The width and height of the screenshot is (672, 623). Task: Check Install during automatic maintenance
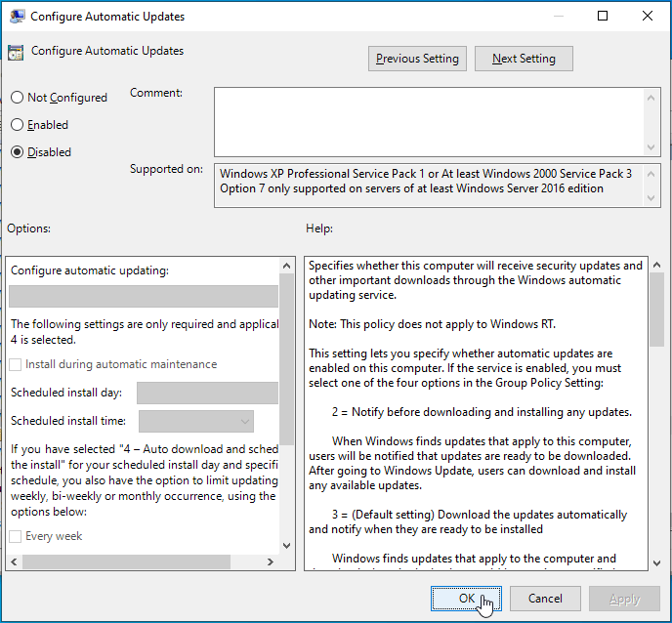click(x=17, y=364)
